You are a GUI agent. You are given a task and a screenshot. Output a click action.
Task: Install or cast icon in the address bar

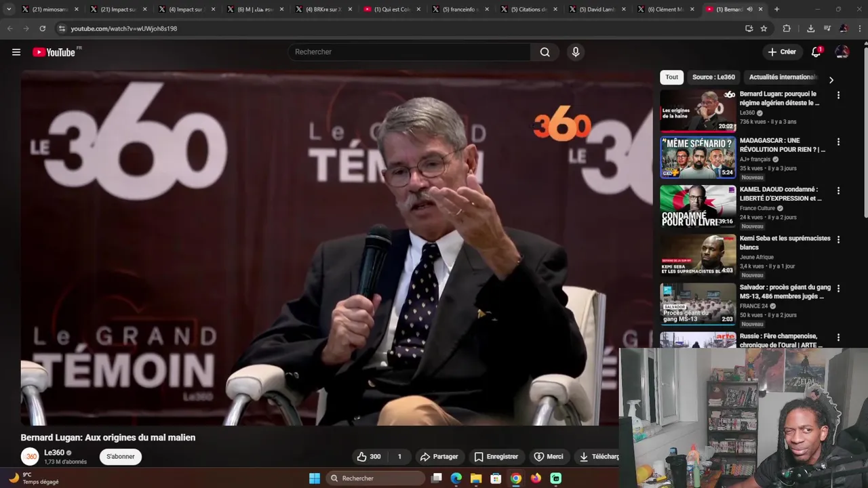click(x=749, y=28)
